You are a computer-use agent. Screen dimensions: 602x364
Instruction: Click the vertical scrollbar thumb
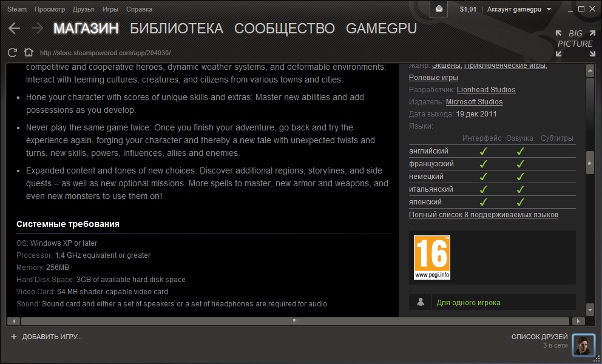tap(590, 163)
